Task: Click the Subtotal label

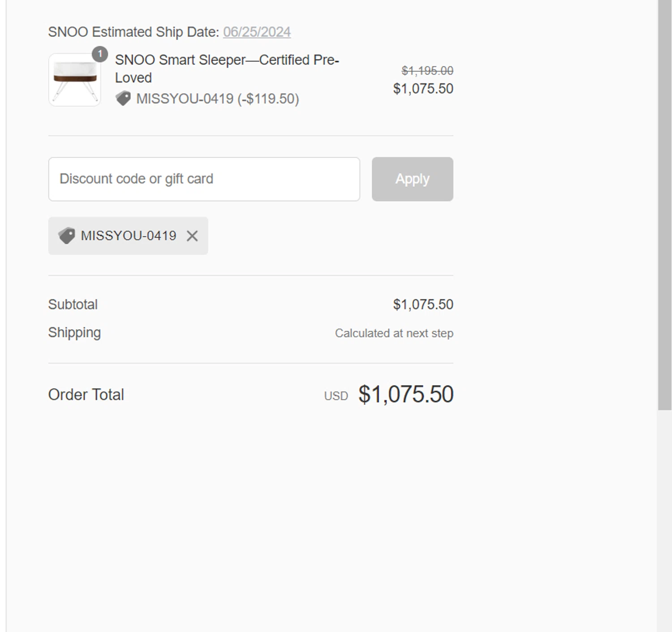Action: click(x=73, y=304)
